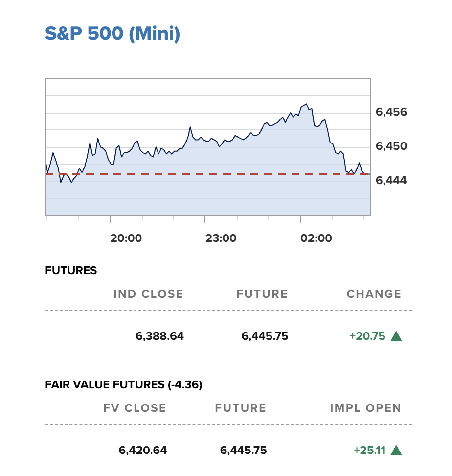Image resolution: width=452 pixels, height=476 pixels.
Task: Select the +20.75 change value
Action: coord(367,336)
